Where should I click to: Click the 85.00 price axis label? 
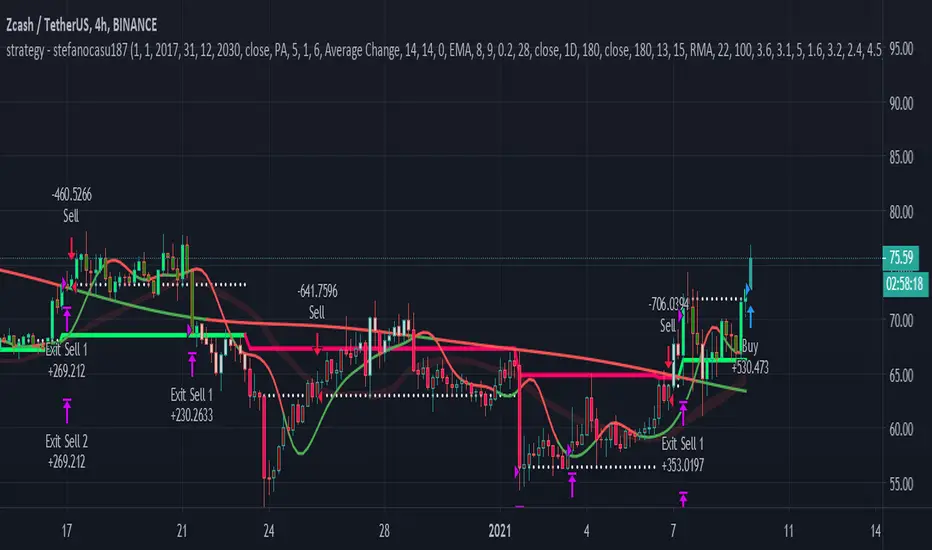click(x=901, y=158)
